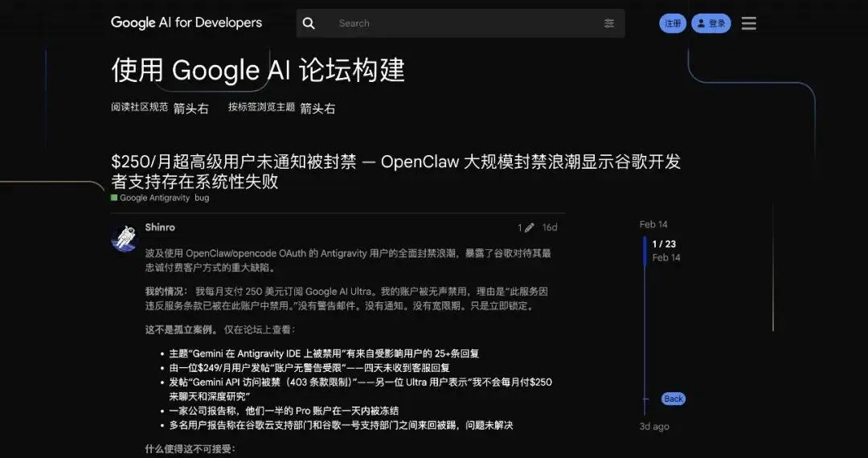Jump to Feb 14 at timeline top
This screenshot has height=458, width=868.
653,224
